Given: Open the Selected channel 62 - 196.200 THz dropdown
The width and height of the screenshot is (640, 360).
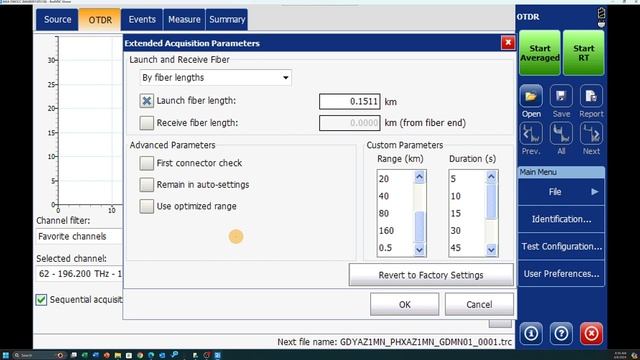Looking at the screenshot, I should tap(79, 273).
